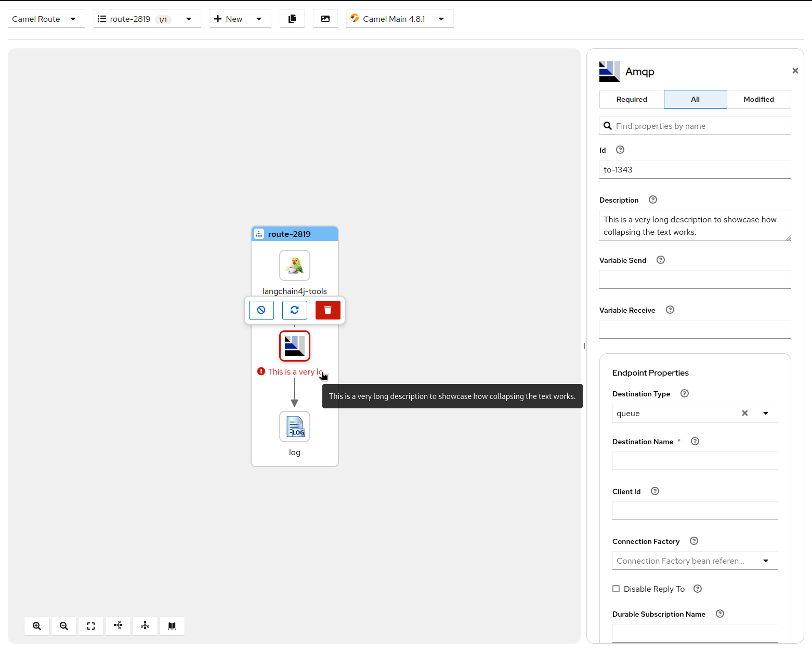Clear the queue Destination Type selection
Viewport: 812px width, 652px height.
pos(745,414)
